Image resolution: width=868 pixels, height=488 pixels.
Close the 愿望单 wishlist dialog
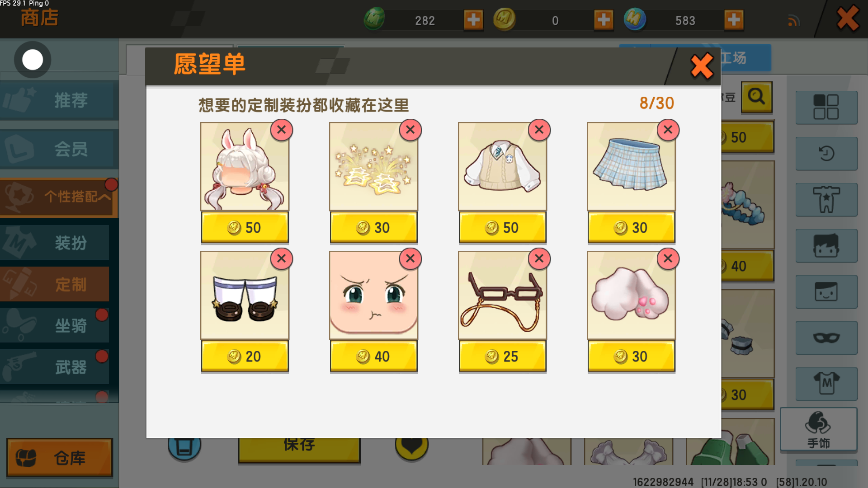pyautogui.click(x=702, y=66)
